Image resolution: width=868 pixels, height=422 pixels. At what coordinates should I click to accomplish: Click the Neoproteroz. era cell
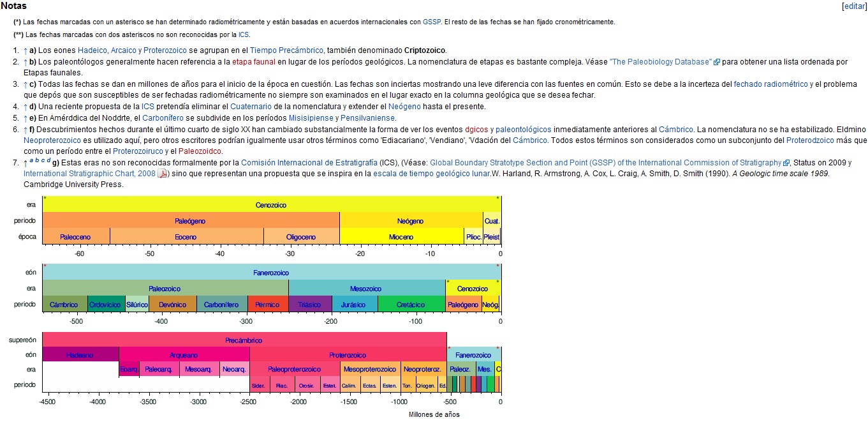(422, 369)
